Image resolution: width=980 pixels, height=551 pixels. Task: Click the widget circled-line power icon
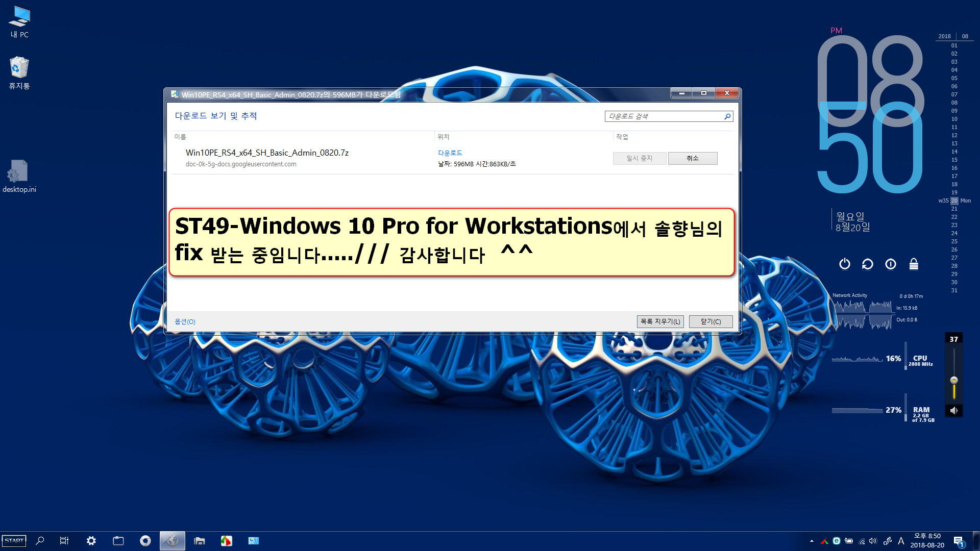(x=891, y=264)
